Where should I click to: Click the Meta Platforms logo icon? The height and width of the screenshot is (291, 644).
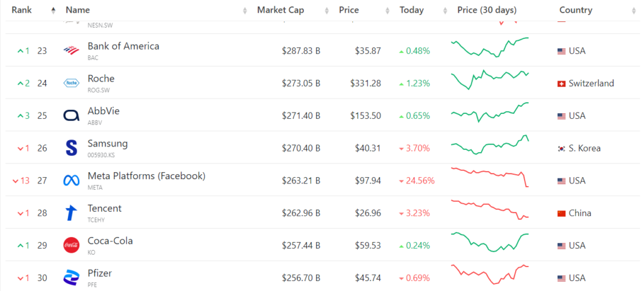pyautogui.click(x=71, y=180)
